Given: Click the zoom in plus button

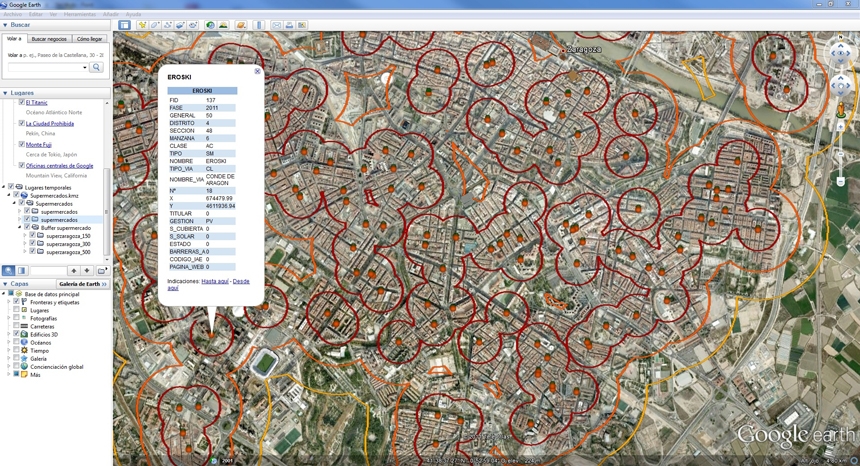Looking at the screenshot, I should 840,126.
